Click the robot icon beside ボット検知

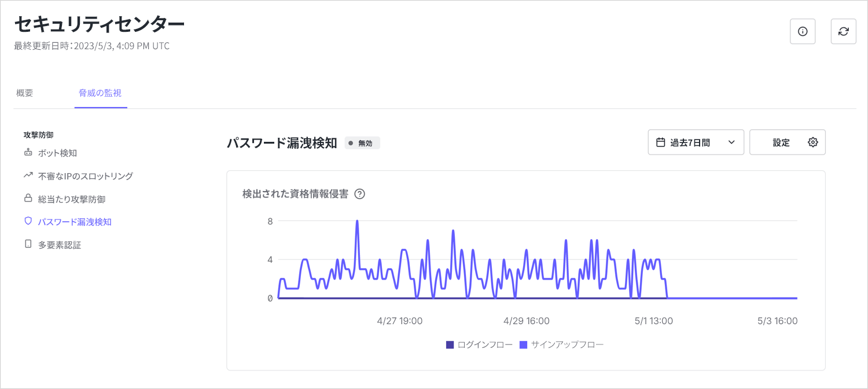(x=28, y=153)
